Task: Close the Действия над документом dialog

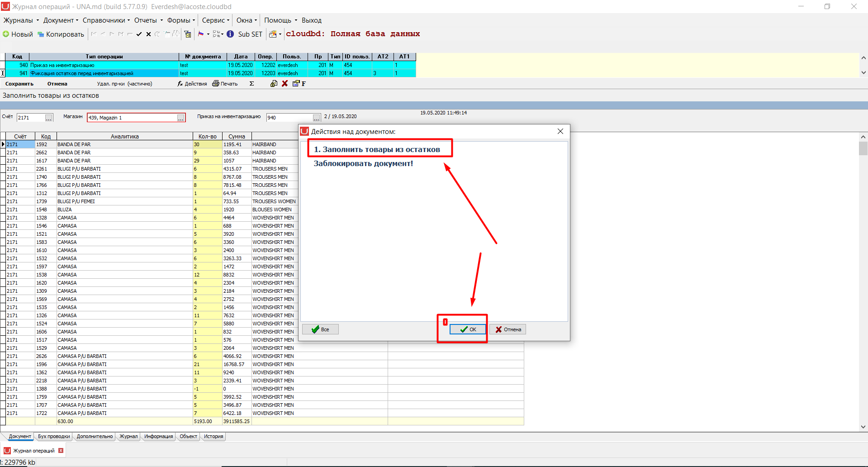Action: pos(560,131)
